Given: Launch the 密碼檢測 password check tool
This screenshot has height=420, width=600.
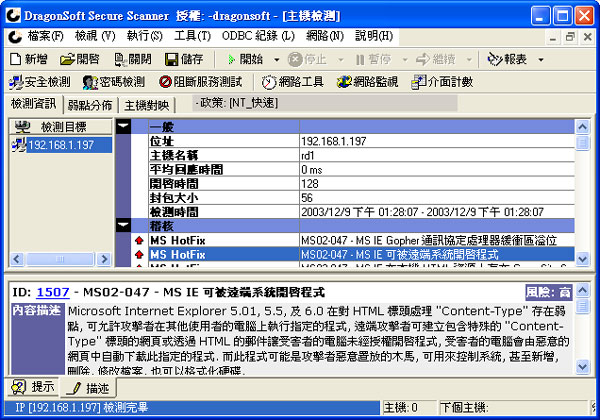Looking at the screenshot, I should [115, 82].
